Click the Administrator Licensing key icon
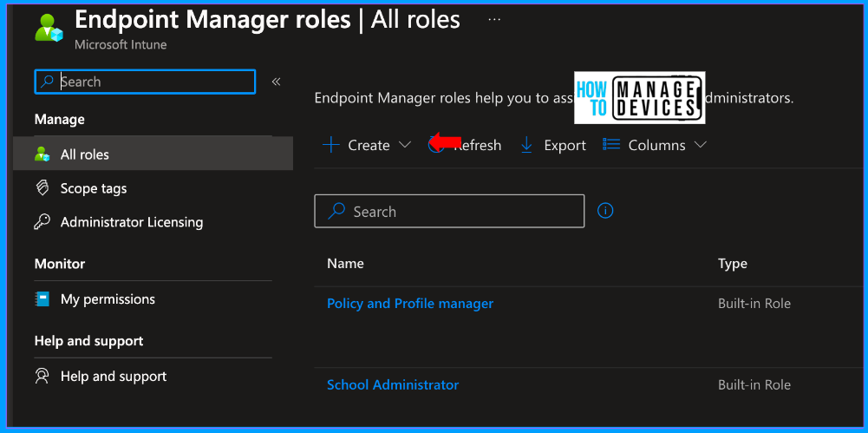 coord(42,222)
